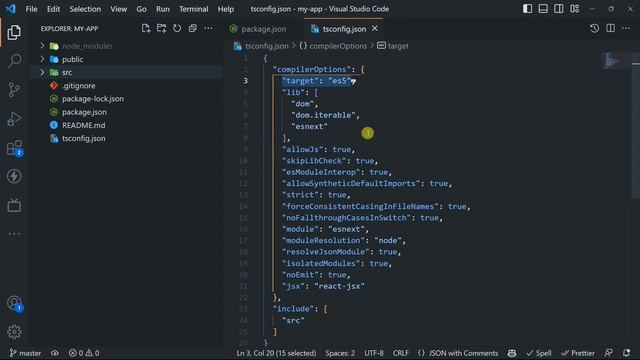Open the Extensions view
The height and width of the screenshot is (360, 640).
pyautogui.click(x=14, y=148)
